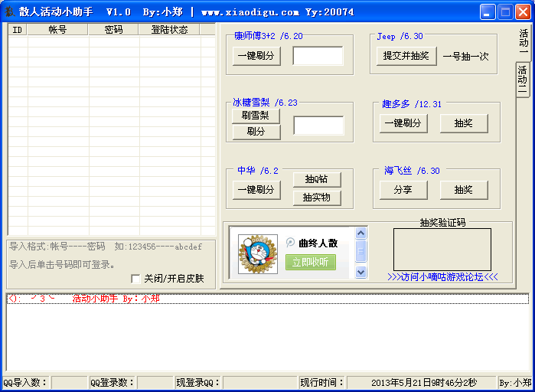Click the 密码 column header
The height and width of the screenshot is (392, 535).
[x=113, y=30]
